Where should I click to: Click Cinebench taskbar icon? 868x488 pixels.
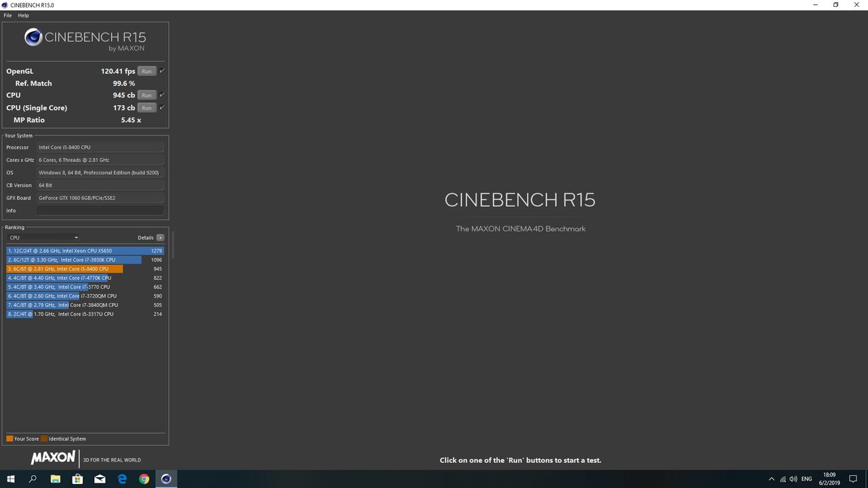[166, 479]
